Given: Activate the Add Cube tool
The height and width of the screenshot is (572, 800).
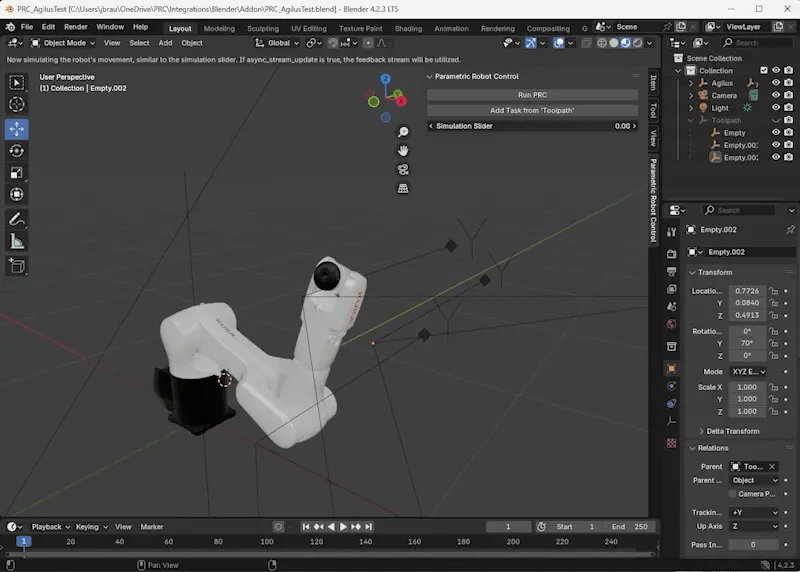Looking at the screenshot, I should [17, 265].
